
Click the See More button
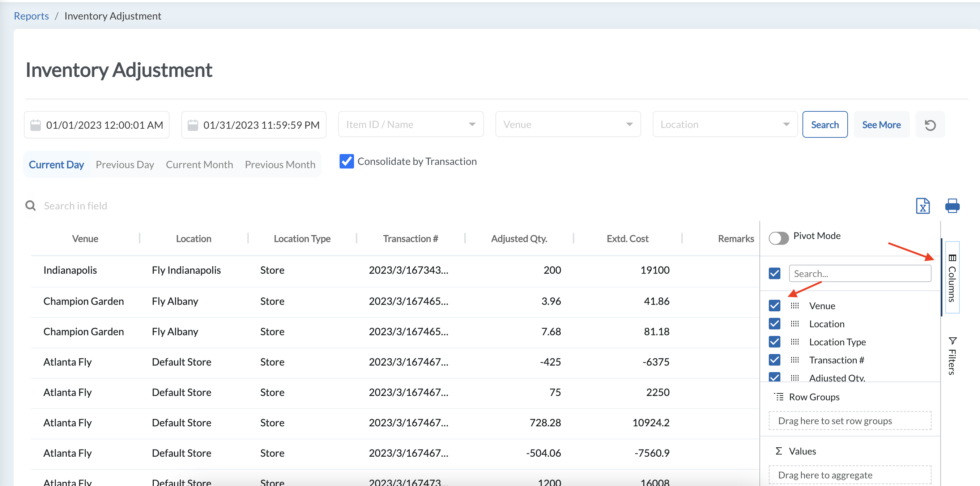[881, 124]
